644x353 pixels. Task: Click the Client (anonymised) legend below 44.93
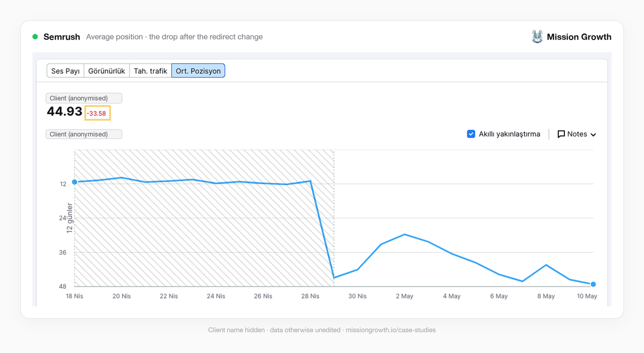tap(84, 134)
